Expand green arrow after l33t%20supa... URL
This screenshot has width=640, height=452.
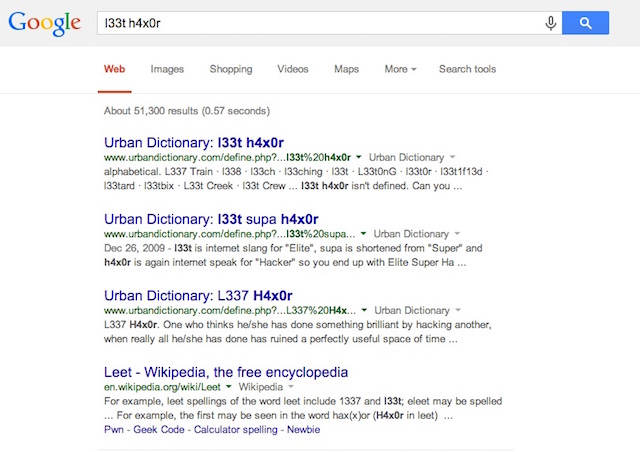click(x=363, y=234)
